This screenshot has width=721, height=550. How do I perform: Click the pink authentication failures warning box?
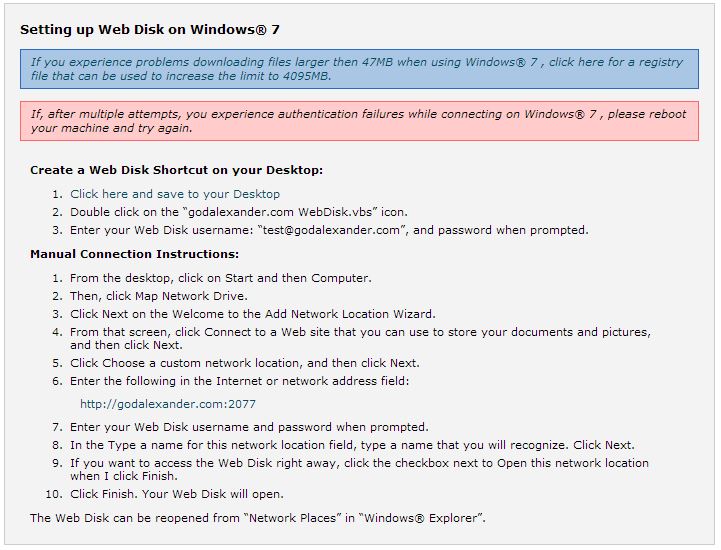tap(359, 121)
